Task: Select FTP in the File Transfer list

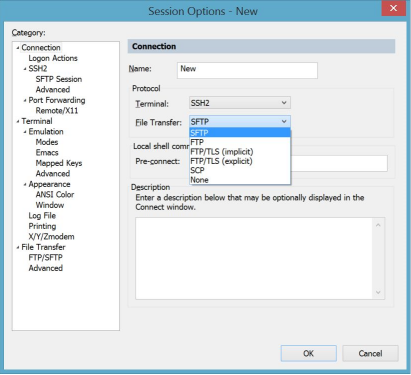Action: coord(240,142)
